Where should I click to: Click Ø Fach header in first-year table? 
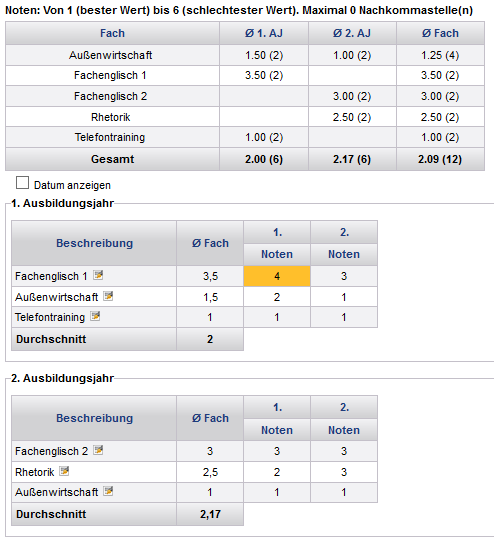point(210,243)
